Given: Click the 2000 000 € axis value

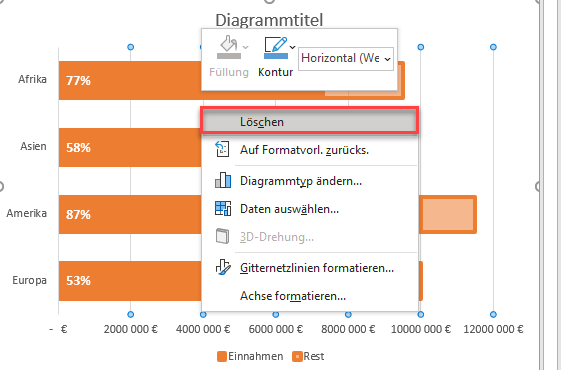Looking at the screenshot, I should click(x=131, y=329).
